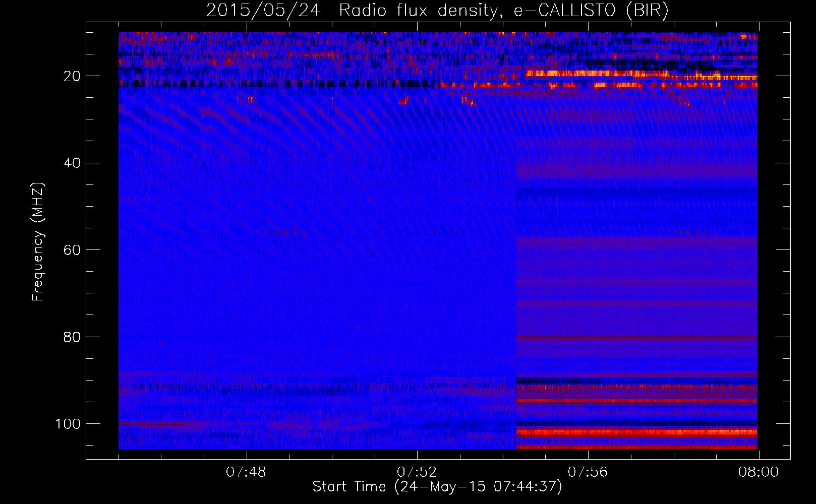
Task: Click the "07:56" time tick label
Action: point(588,472)
